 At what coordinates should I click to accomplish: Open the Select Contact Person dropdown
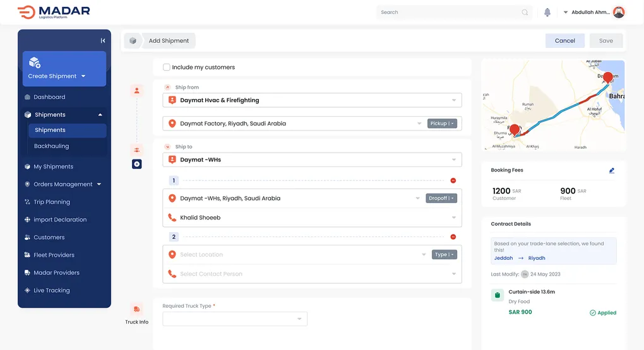point(454,274)
